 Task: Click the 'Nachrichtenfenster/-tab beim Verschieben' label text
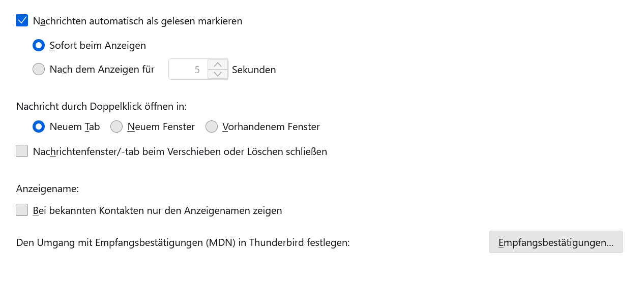pyautogui.click(x=180, y=151)
